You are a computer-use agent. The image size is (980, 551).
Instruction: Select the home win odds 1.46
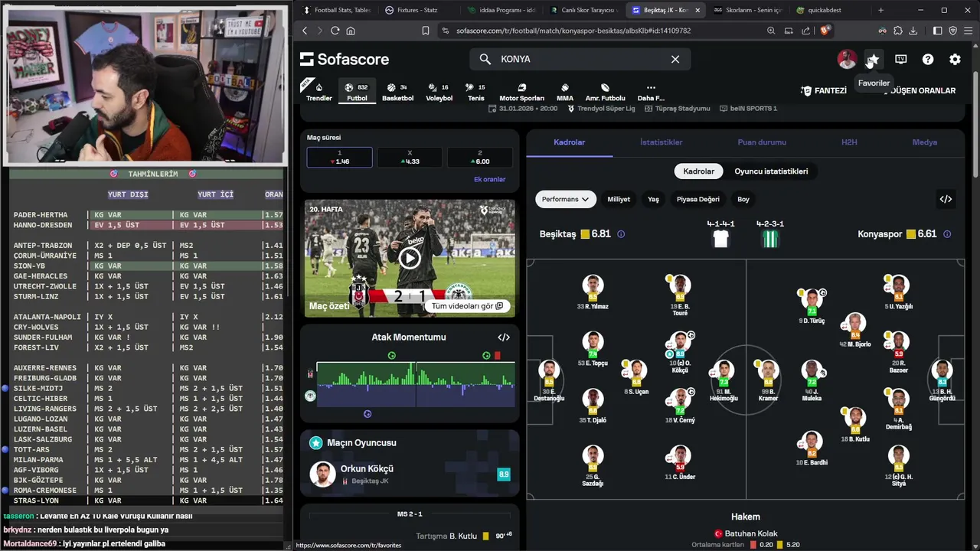(x=339, y=157)
